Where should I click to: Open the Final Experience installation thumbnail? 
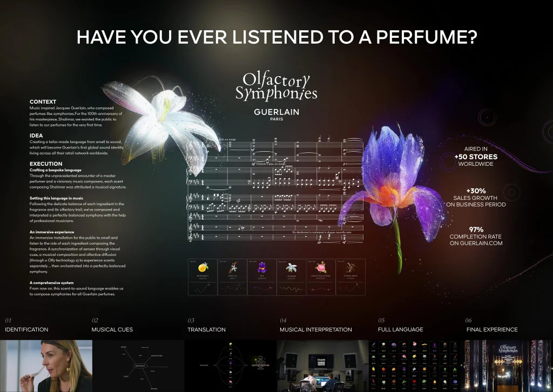pyautogui.click(x=508, y=366)
